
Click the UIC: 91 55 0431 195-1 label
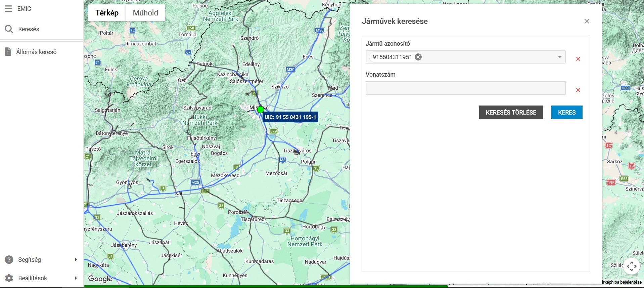tap(290, 117)
